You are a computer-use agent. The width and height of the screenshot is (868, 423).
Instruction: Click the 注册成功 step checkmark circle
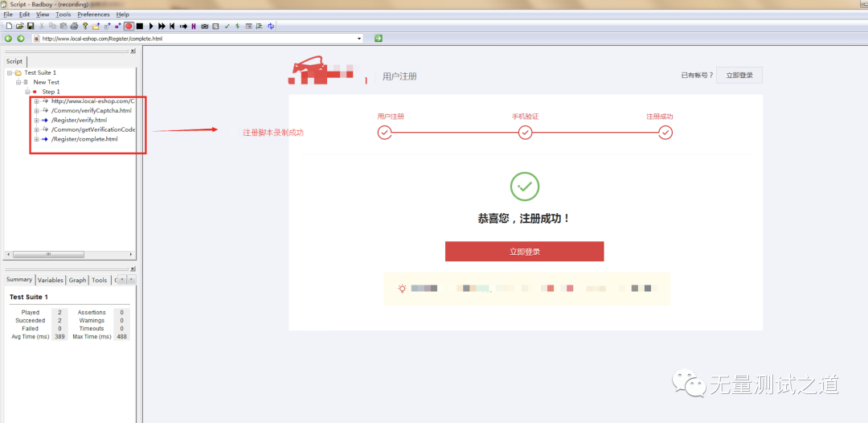coord(665,133)
